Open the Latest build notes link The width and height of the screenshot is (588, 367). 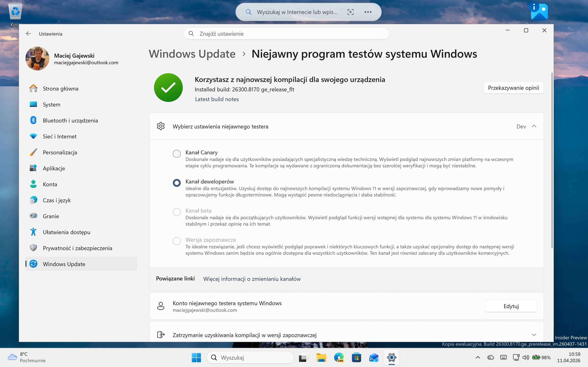pyautogui.click(x=217, y=99)
